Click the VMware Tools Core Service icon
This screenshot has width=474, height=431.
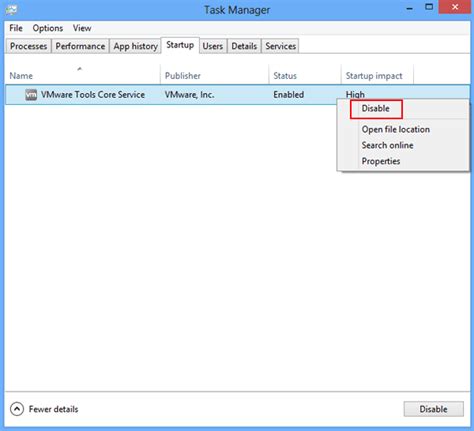31,95
